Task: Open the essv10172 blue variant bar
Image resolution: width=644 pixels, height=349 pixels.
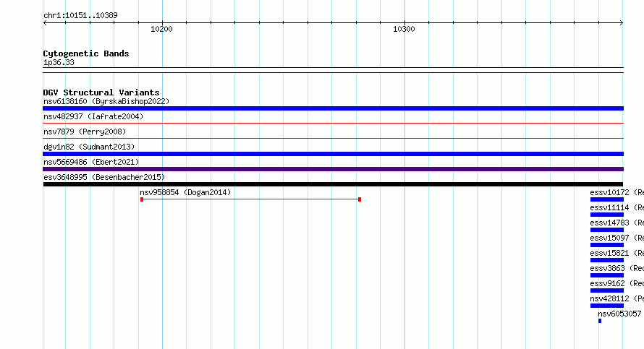Action: click(x=607, y=199)
